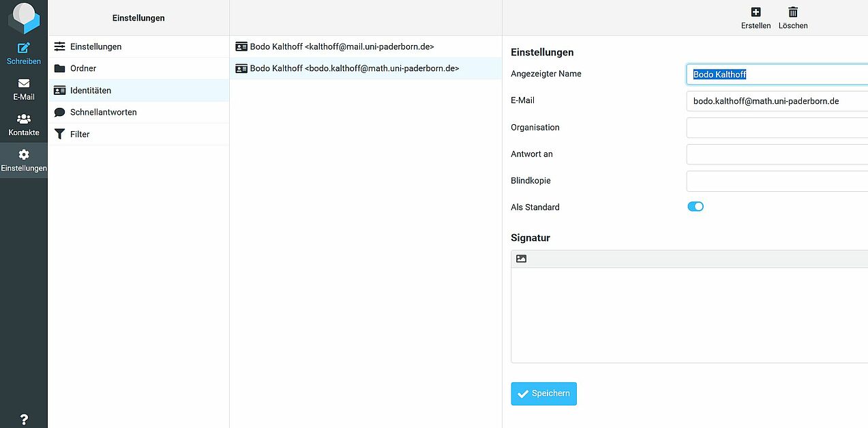Click the Blindkopie input field
Viewport: 868px width, 428px height.
click(777, 181)
